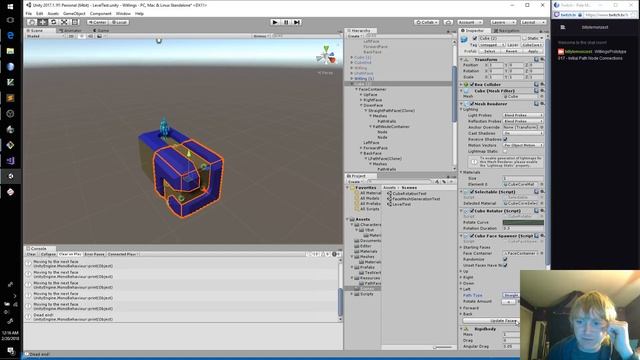Click the prefab Revert button
Image resolution: width=640 pixels, height=360 pixels.
511,51
